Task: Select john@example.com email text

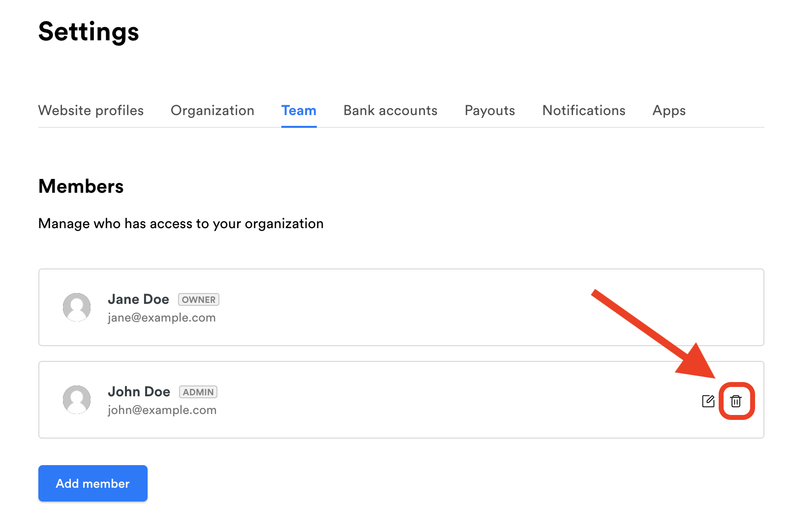Action: click(x=162, y=410)
